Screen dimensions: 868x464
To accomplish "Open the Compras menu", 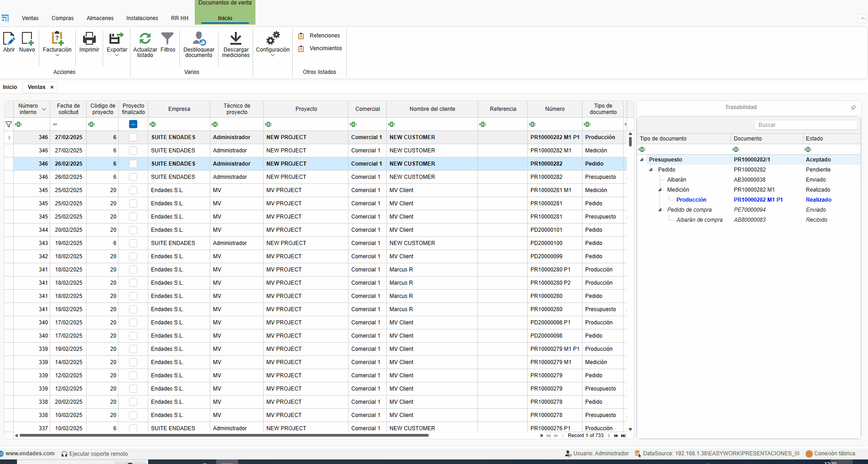I will [x=62, y=18].
